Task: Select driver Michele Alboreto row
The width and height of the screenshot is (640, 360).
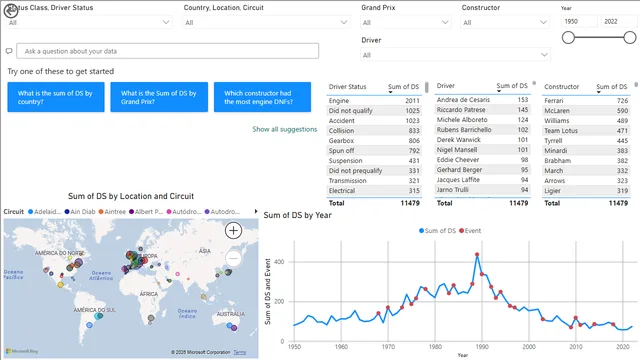Action: pos(482,120)
